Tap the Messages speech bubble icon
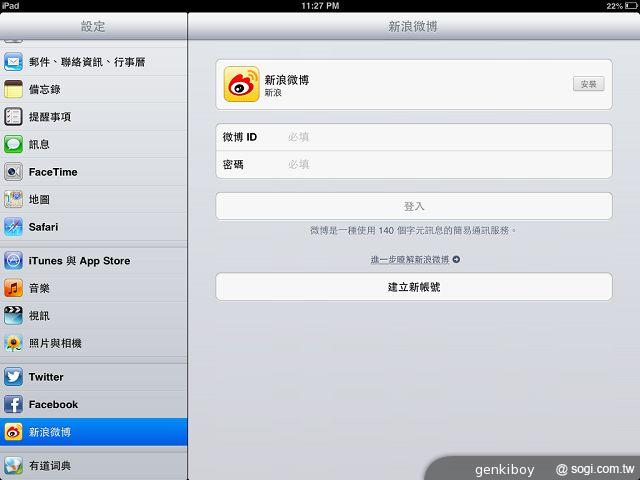This screenshot has width=640, height=480. [x=13, y=144]
